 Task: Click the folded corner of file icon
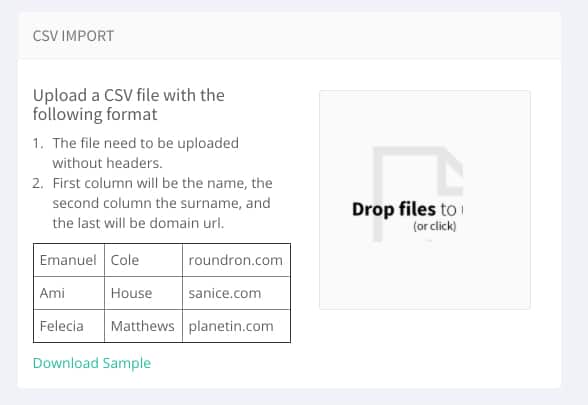point(451,169)
